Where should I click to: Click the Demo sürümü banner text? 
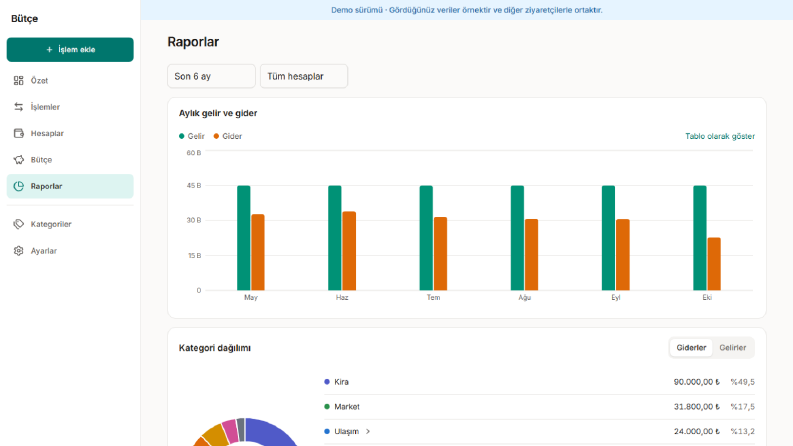click(467, 10)
